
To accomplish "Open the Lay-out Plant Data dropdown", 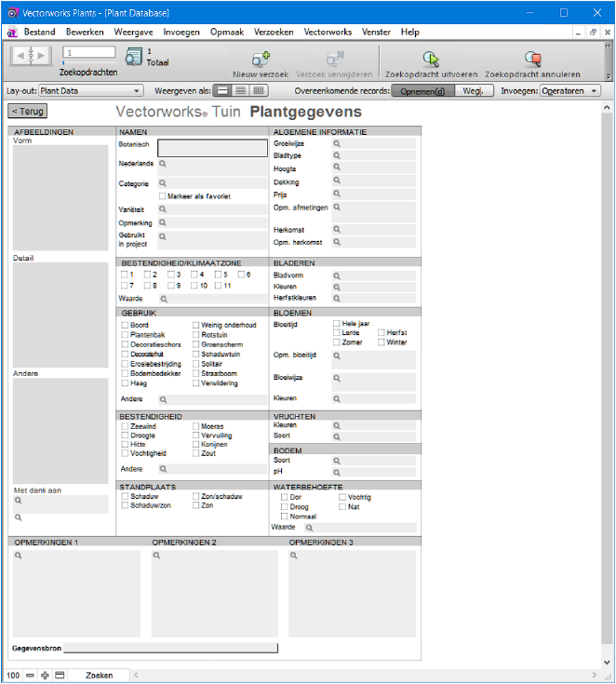I will point(90,91).
